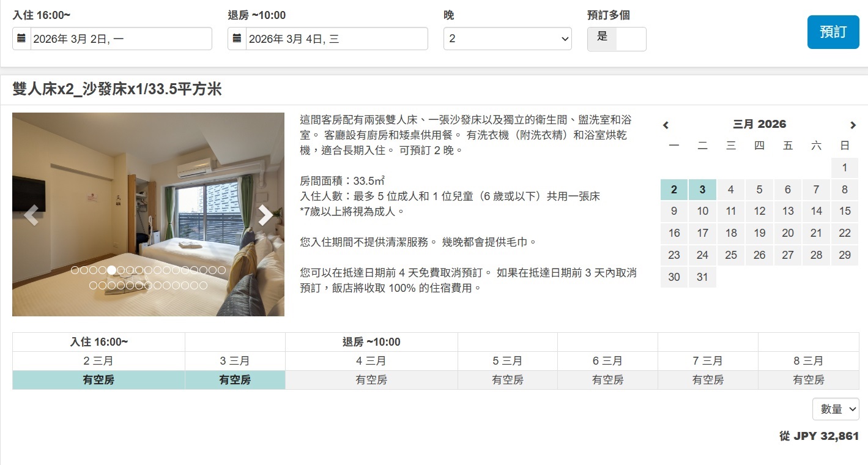Open the check-out date calendar icon
The image size is (868, 465).
click(237, 39)
